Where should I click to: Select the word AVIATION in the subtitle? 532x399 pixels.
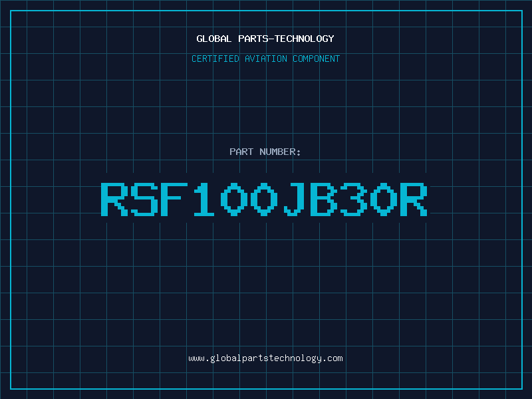(x=266, y=59)
